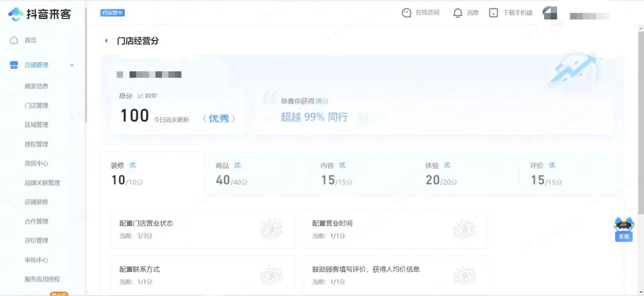Image resolution: width=644 pixels, height=296 pixels.
Task: Click the 趋势 chart icon
Action: point(141,96)
